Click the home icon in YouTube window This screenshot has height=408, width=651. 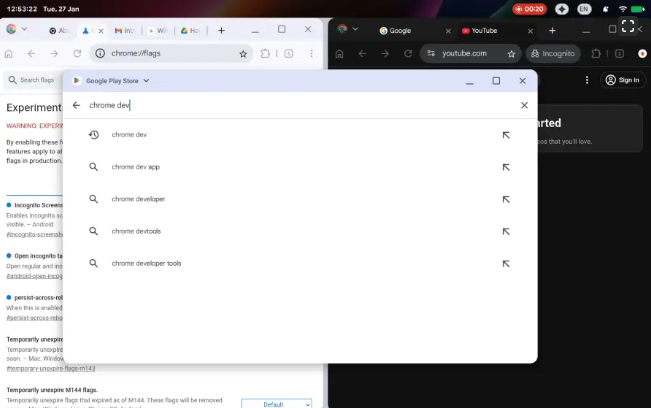pyautogui.click(x=341, y=54)
